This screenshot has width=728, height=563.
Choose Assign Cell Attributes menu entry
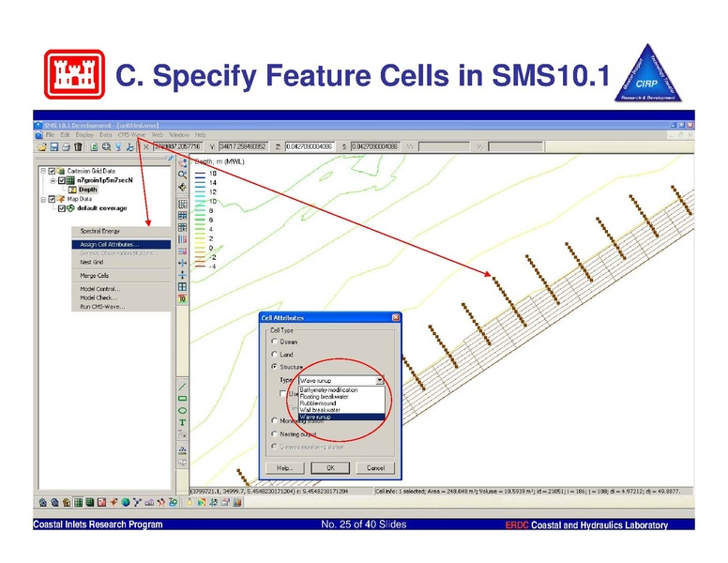[x=121, y=244]
